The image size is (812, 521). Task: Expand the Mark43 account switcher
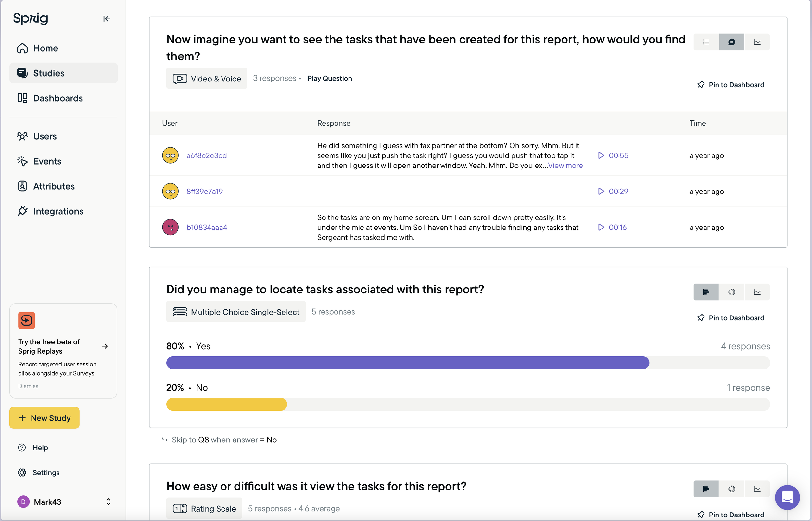tap(108, 502)
